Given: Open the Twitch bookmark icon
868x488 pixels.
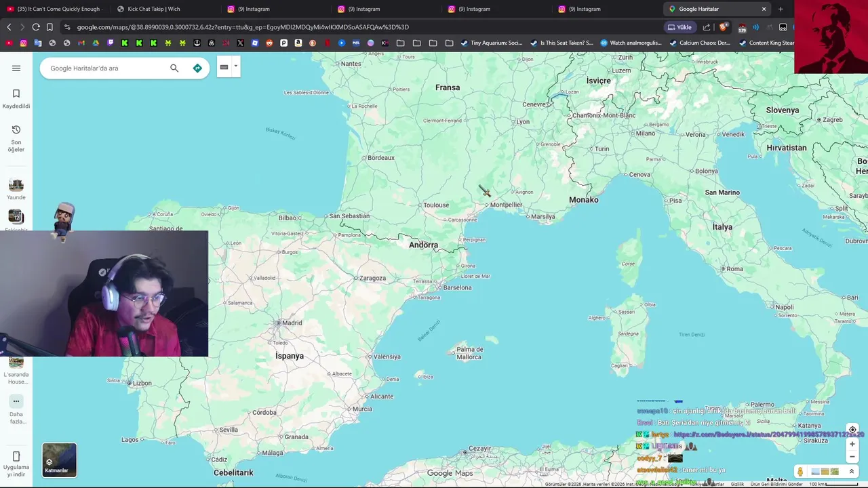Looking at the screenshot, I should tap(111, 43).
